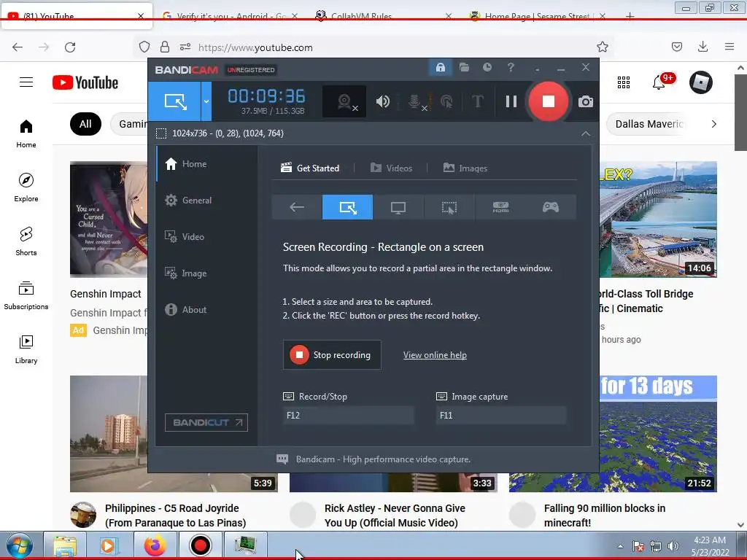Open YouTube Subscriptions in sidebar
The width and height of the screenshot is (747, 560).
tap(26, 295)
